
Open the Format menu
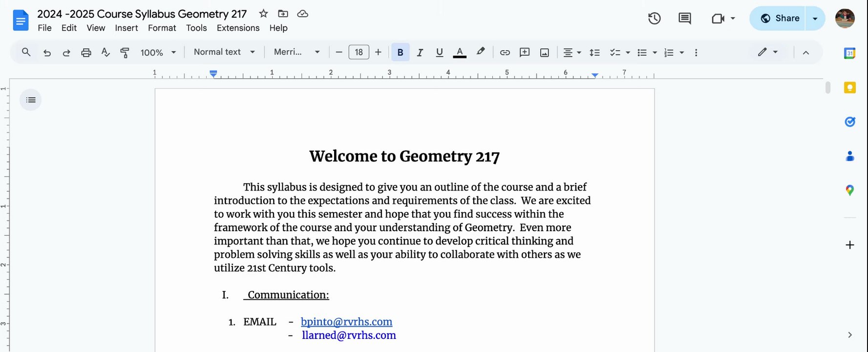pyautogui.click(x=162, y=28)
